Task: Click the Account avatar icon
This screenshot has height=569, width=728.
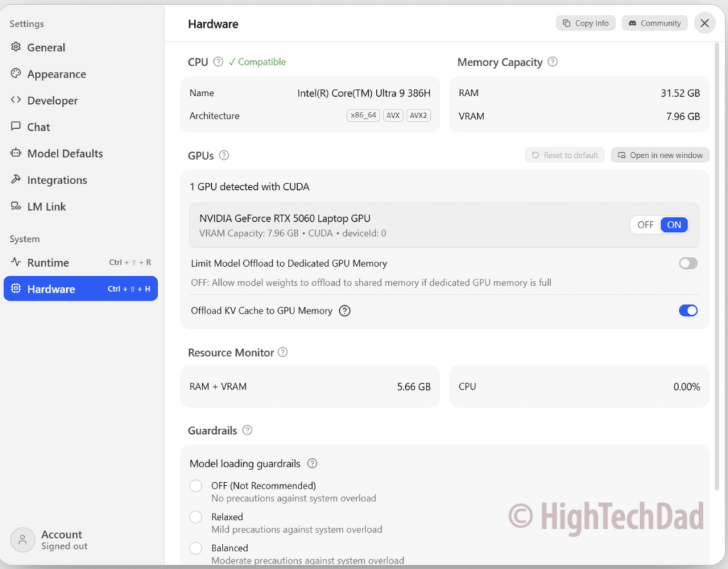Action: (22, 540)
